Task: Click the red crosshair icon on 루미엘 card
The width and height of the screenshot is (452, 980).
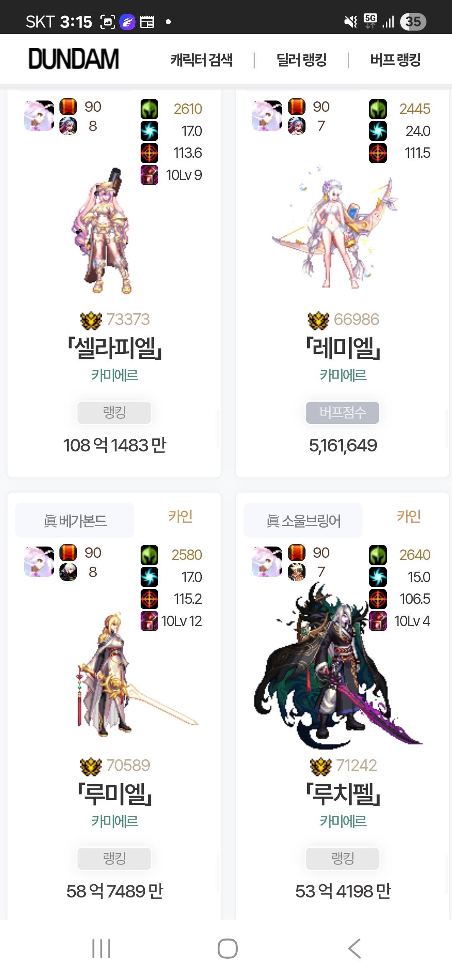Action: (x=149, y=599)
